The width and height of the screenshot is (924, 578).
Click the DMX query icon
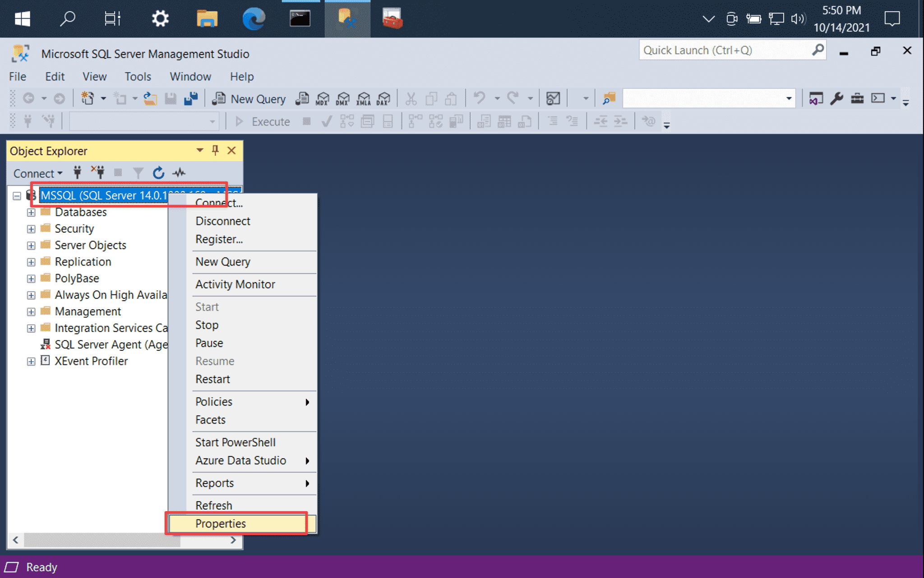343,98
